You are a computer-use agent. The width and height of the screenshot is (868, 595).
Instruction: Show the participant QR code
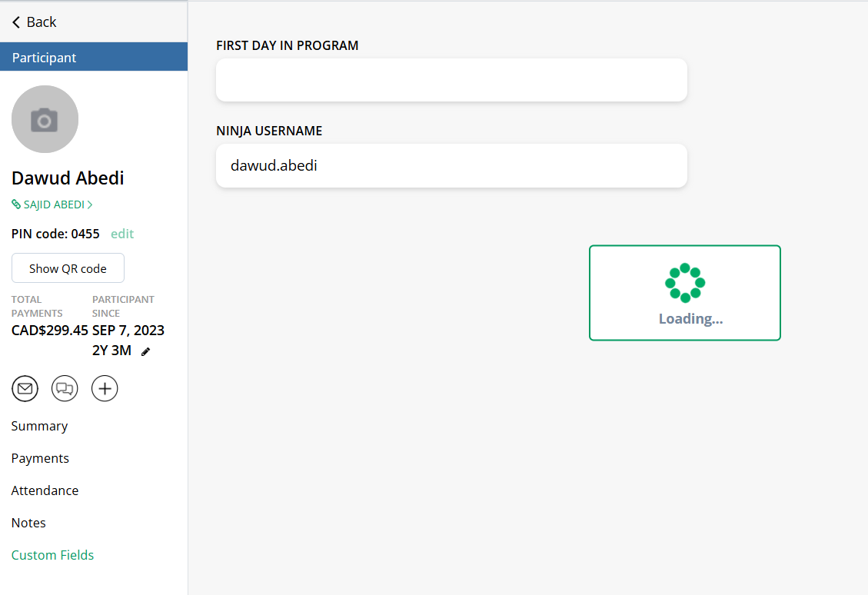(68, 268)
